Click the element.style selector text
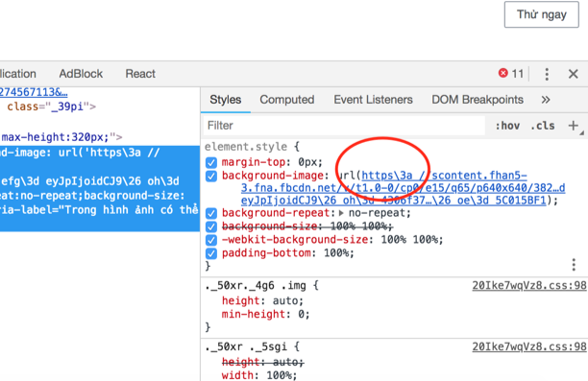588x381 pixels. tap(246, 147)
